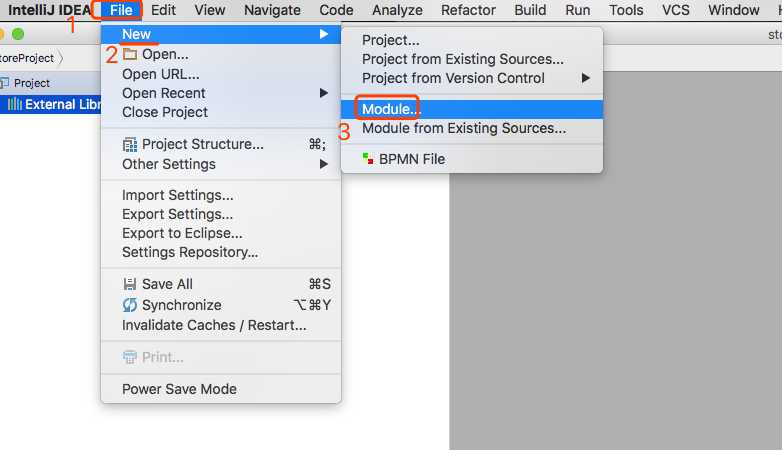The image size is (782, 450).
Task: Expand Project from Version Control arrow
Action: [x=586, y=78]
